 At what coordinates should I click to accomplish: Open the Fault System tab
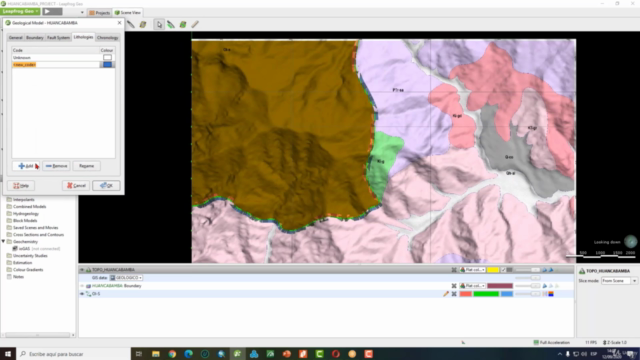click(58, 38)
